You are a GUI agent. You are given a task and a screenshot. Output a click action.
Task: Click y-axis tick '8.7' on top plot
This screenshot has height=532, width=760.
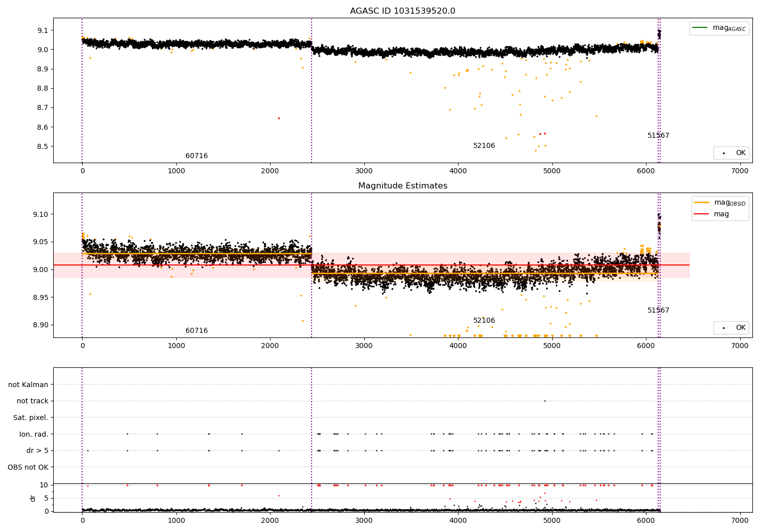click(x=43, y=107)
